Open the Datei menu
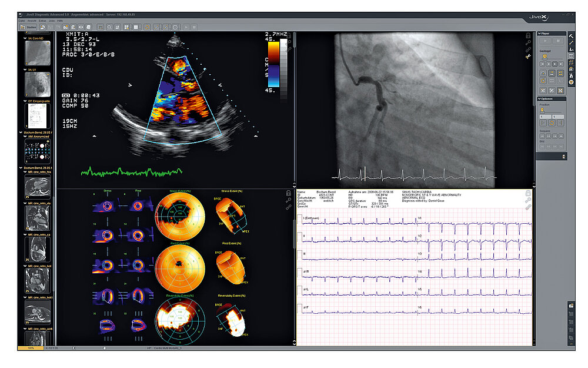 22,20
